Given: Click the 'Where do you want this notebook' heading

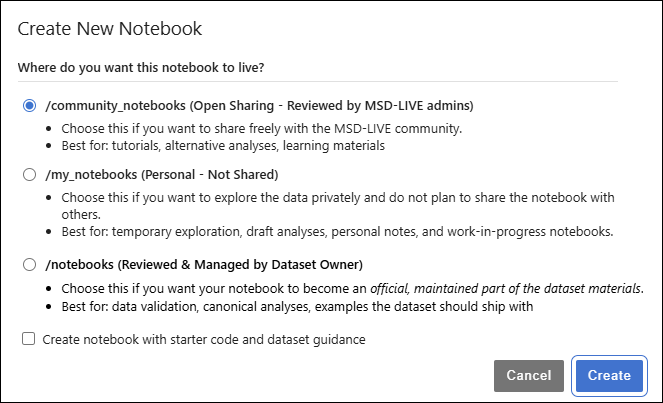Looking at the screenshot, I should pos(141,68).
